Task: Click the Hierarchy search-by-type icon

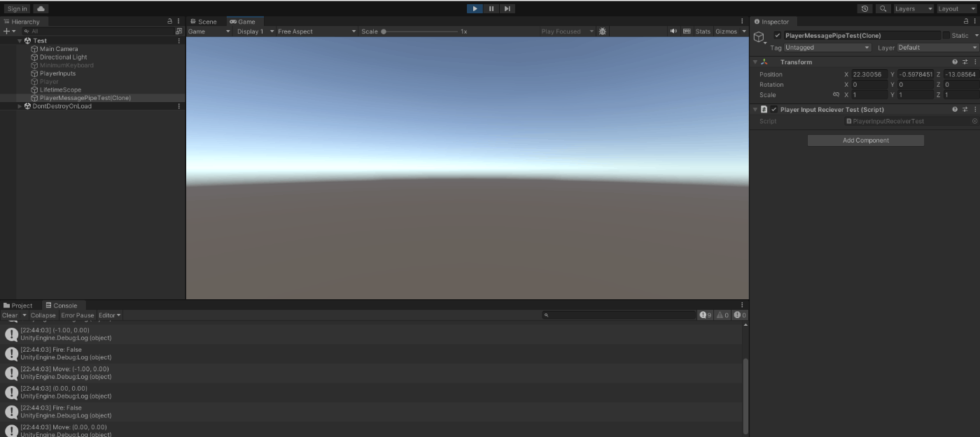Action: click(x=178, y=31)
